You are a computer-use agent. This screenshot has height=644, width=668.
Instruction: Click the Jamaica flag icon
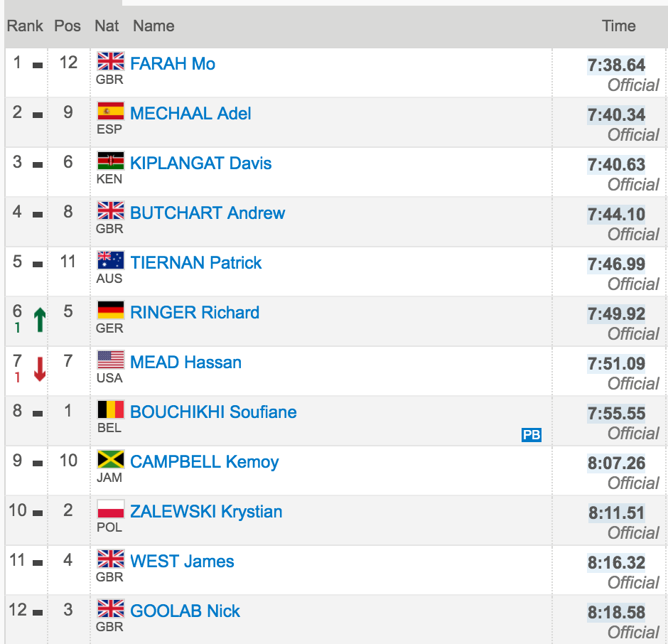tap(111, 459)
